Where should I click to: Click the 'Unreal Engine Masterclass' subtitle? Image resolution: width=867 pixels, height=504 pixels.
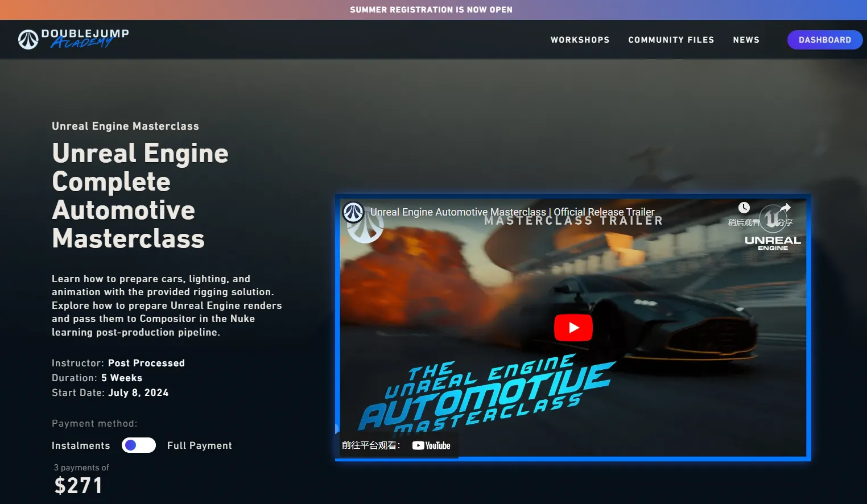125,126
